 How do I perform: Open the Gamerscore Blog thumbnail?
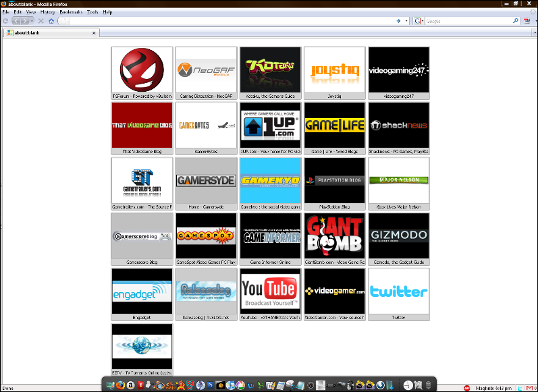142,239
